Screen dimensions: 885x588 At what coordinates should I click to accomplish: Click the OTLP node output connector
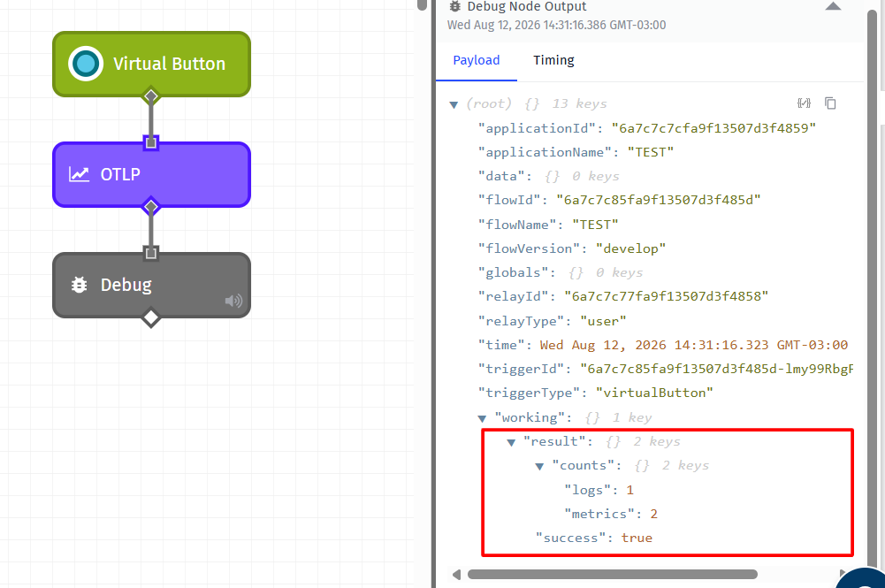tap(150, 207)
